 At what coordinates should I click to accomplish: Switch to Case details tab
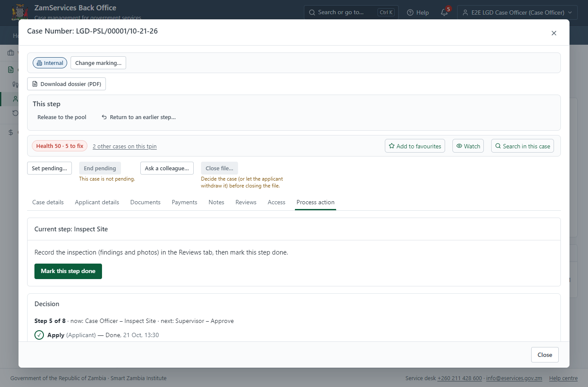(48, 202)
